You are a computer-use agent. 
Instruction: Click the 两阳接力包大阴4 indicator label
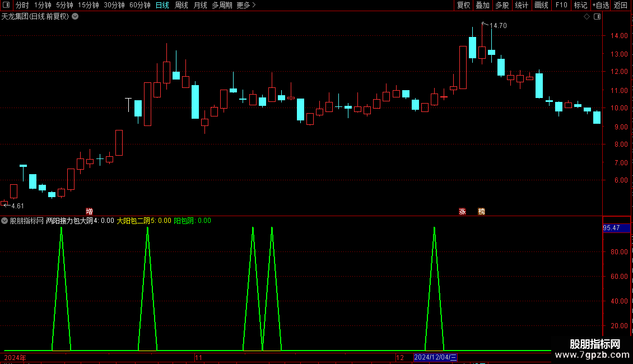[x=80, y=221]
